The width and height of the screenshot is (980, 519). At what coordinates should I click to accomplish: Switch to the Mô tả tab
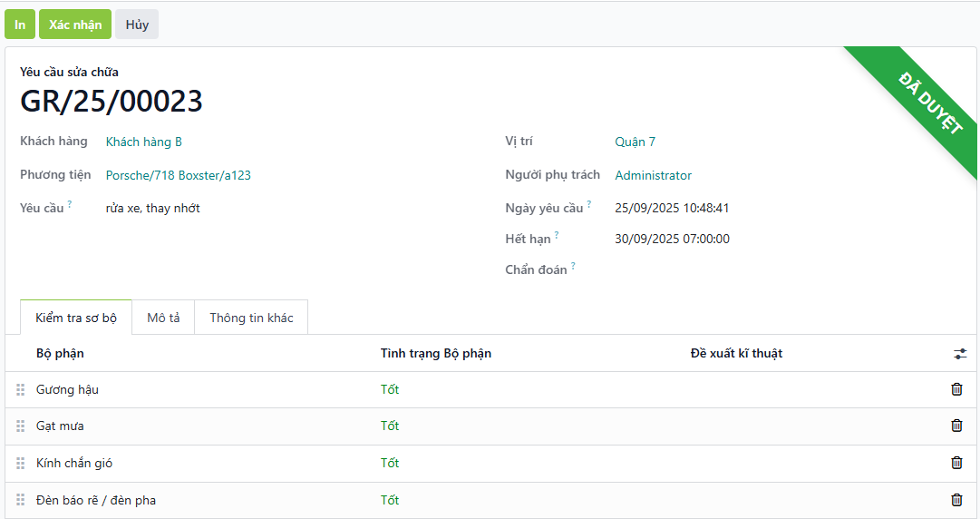click(x=163, y=318)
